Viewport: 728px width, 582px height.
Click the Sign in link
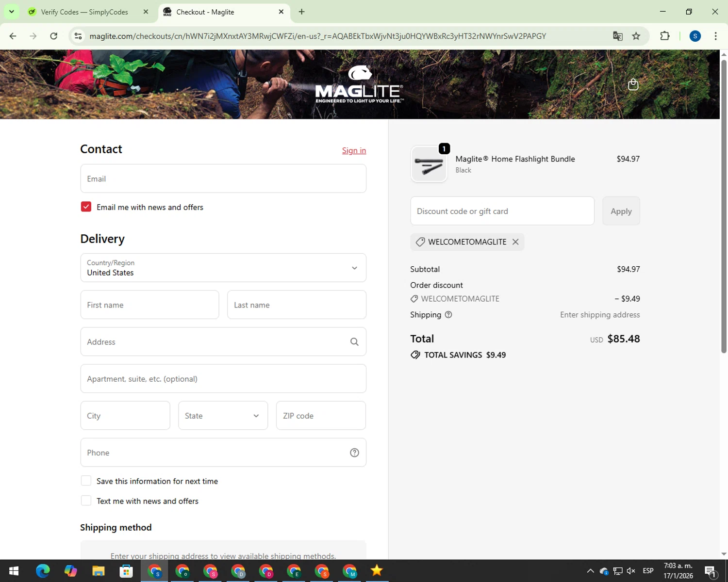354,150
